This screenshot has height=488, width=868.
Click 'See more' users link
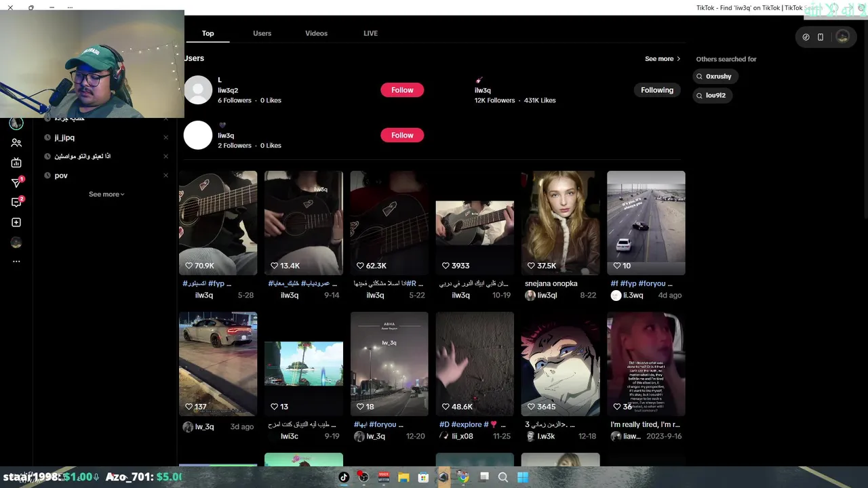point(663,59)
